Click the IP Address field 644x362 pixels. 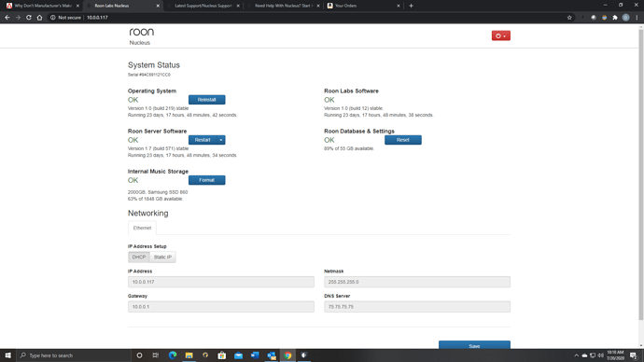click(x=221, y=282)
